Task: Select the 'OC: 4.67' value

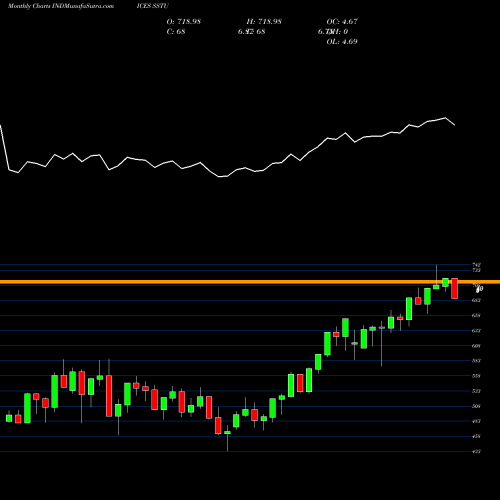Action: 342,21
